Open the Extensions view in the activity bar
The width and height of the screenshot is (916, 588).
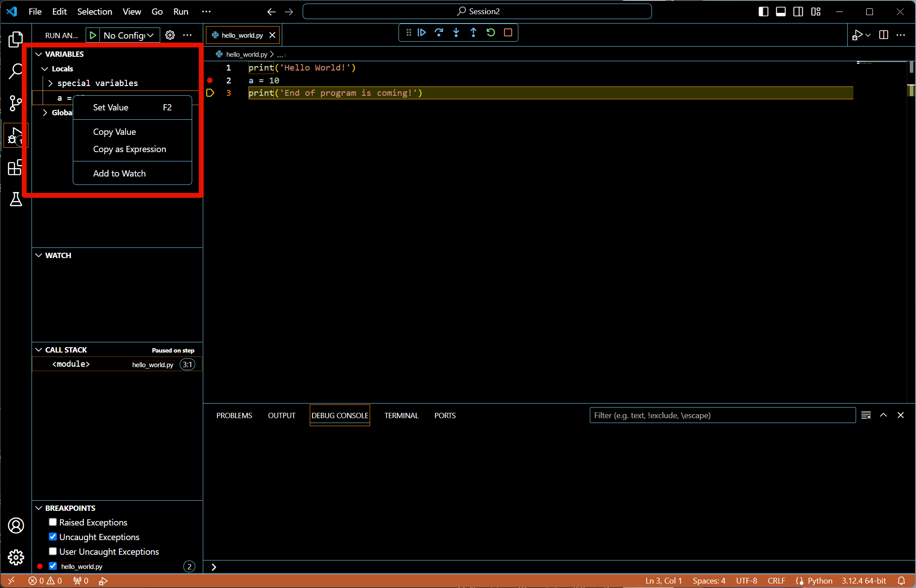pos(16,168)
